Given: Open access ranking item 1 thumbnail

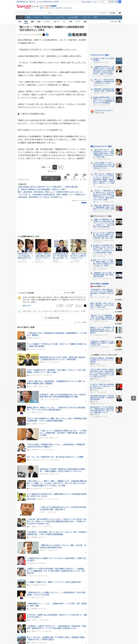Looking at the screenshot, I should (119, 61).
